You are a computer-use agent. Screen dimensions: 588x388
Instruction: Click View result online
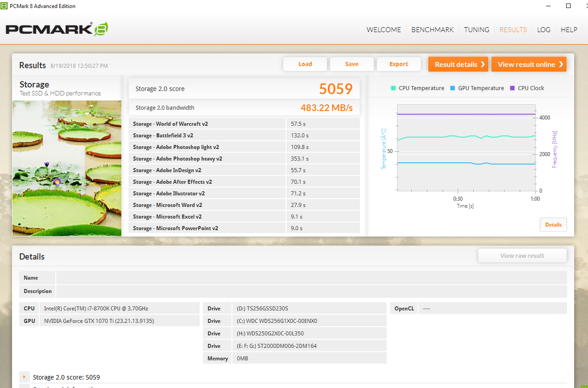click(x=529, y=64)
